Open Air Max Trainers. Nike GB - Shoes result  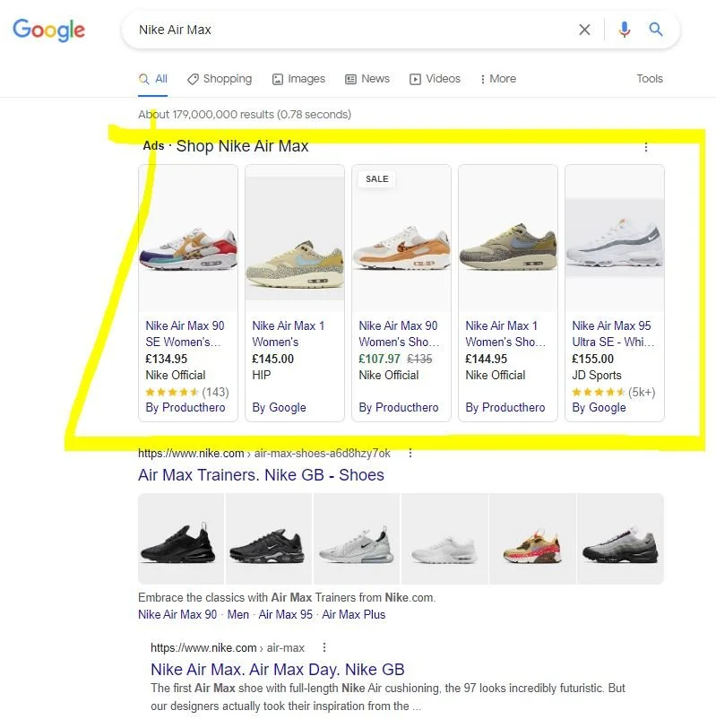click(262, 475)
